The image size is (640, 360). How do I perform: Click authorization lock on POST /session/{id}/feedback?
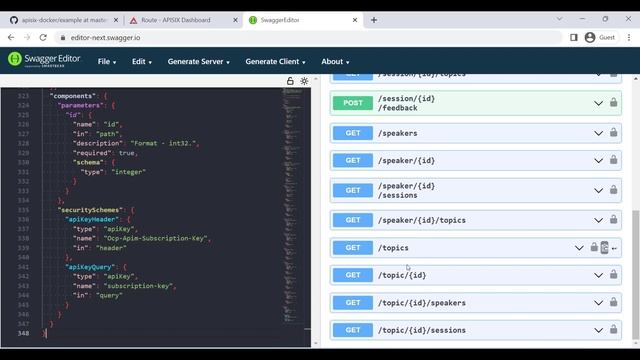pyautogui.click(x=613, y=102)
